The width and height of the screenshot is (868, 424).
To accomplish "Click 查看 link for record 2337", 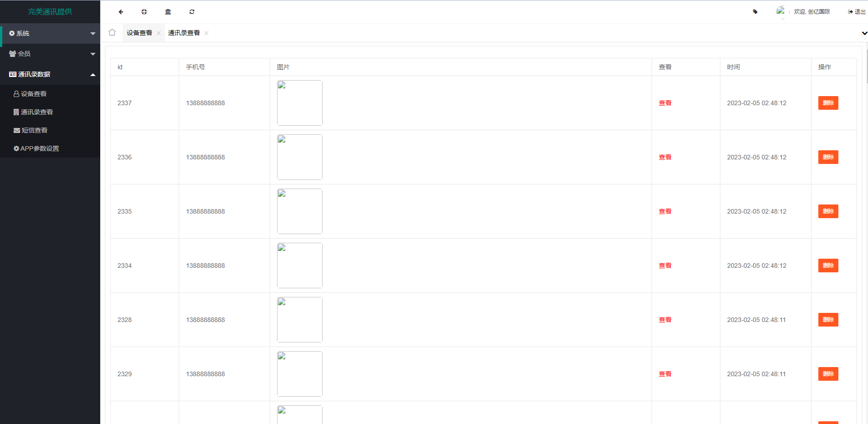I will point(665,103).
